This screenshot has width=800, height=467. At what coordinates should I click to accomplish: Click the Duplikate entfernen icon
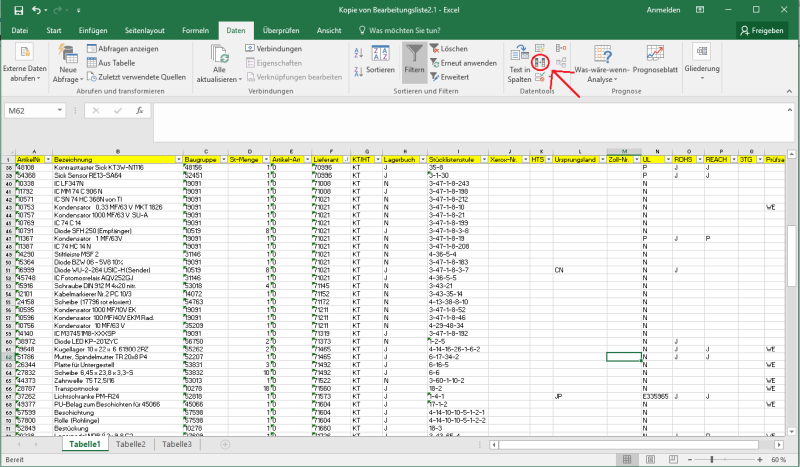[x=541, y=62]
